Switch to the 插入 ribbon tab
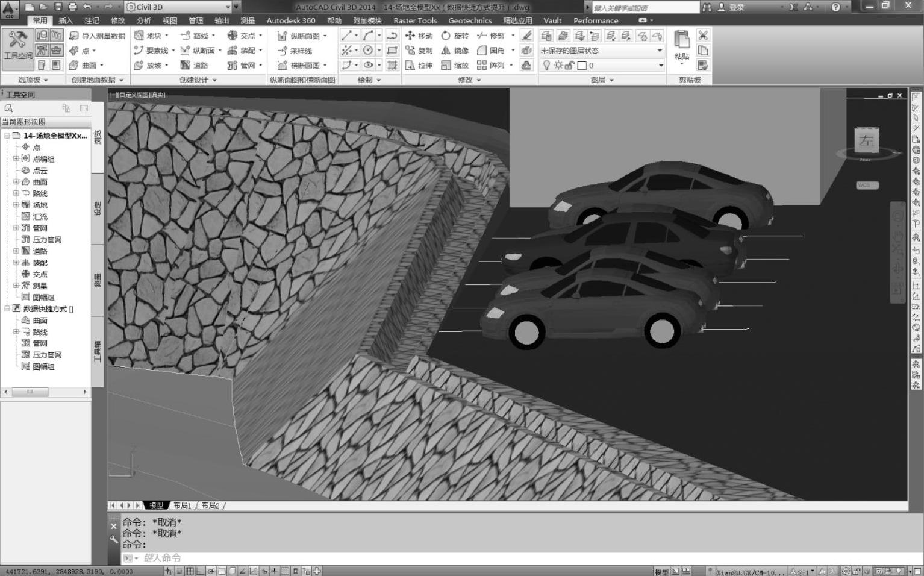The height and width of the screenshot is (576, 924). (66, 20)
